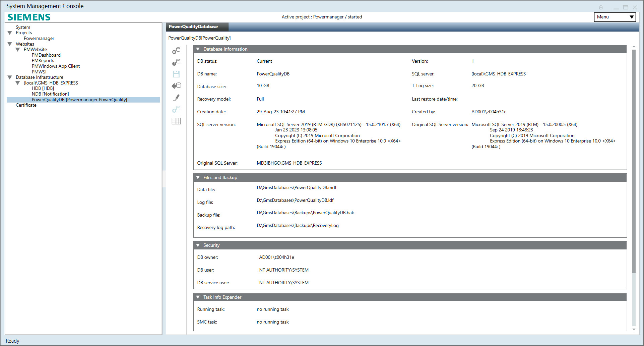Collapse the Files and Backup section
Screen dimensions: 644x346
click(198, 178)
